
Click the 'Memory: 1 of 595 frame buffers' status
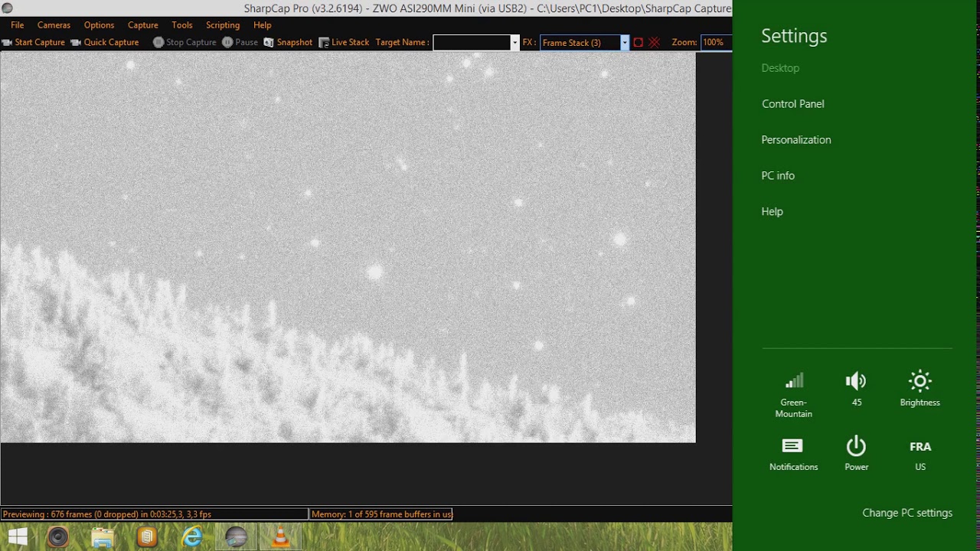tap(381, 514)
